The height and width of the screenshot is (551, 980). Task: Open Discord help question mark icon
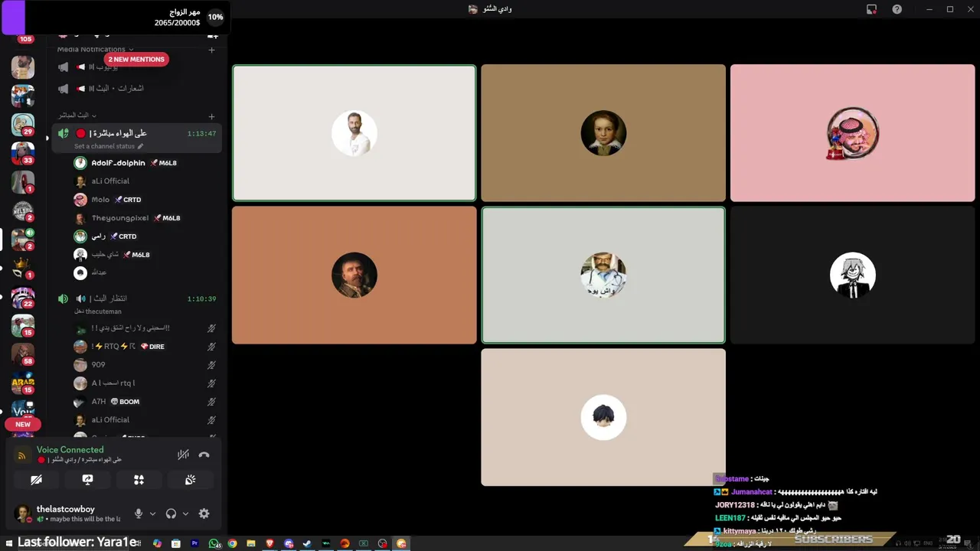click(897, 9)
